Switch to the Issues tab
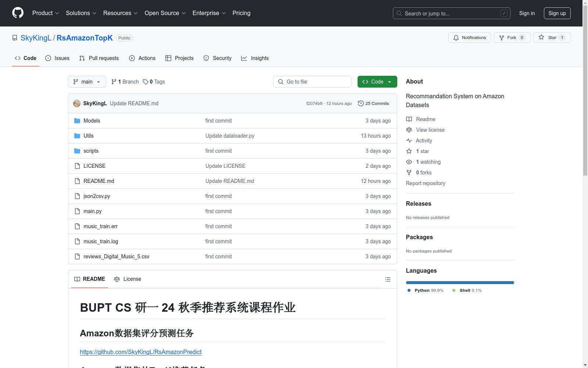The height and width of the screenshot is (368, 588). [x=57, y=58]
